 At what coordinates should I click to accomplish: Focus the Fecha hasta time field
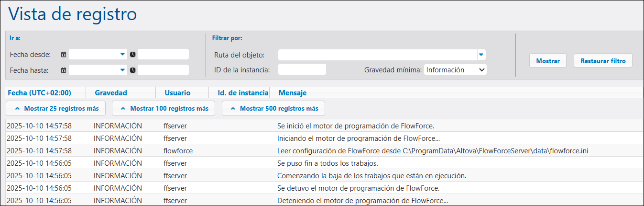click(x=163, y=70)
